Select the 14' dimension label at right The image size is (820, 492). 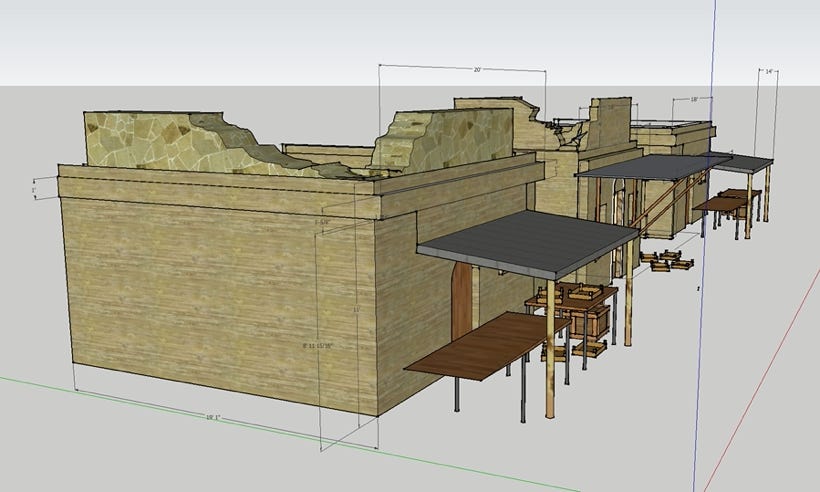769,72
